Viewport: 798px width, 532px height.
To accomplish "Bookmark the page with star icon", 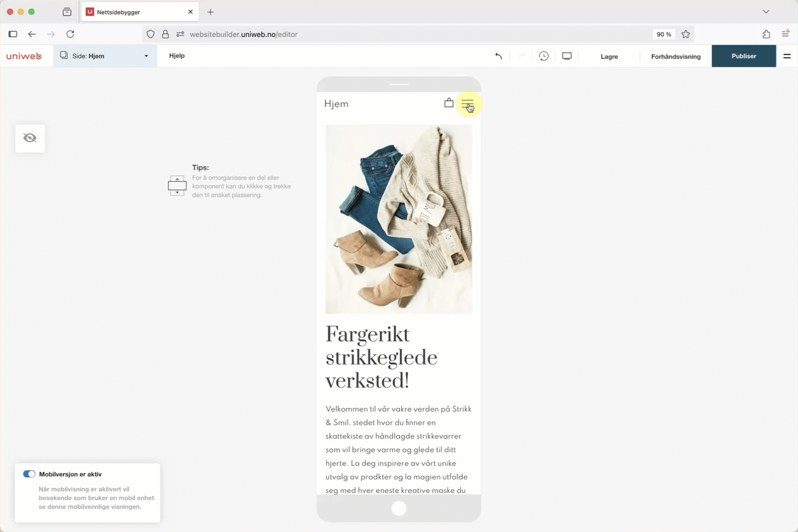I will point(686,34).
